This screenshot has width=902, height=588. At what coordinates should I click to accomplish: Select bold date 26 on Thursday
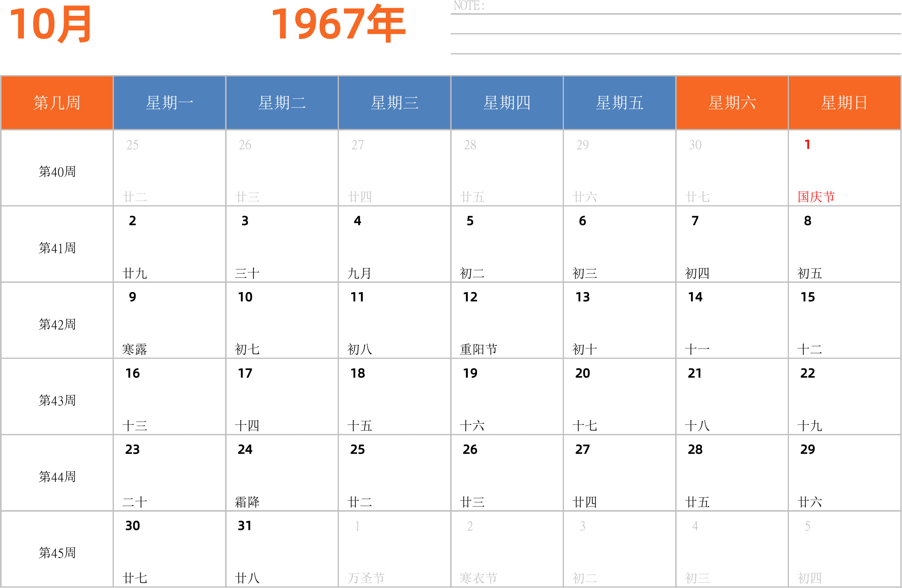(470, 449)
